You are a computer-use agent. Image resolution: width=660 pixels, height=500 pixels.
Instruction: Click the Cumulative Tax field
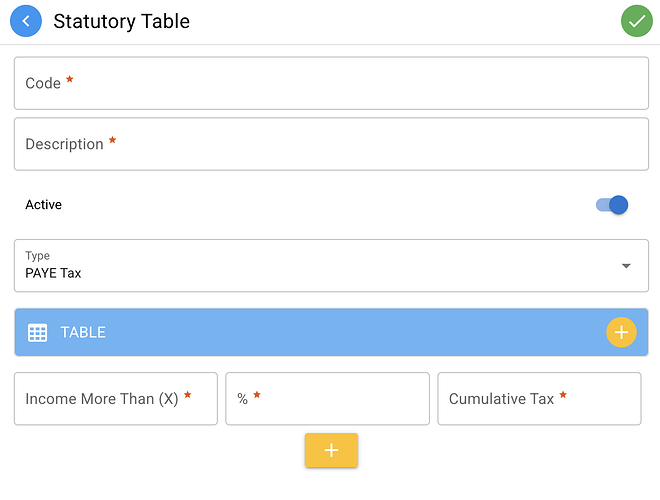click(x=539, y=399)
